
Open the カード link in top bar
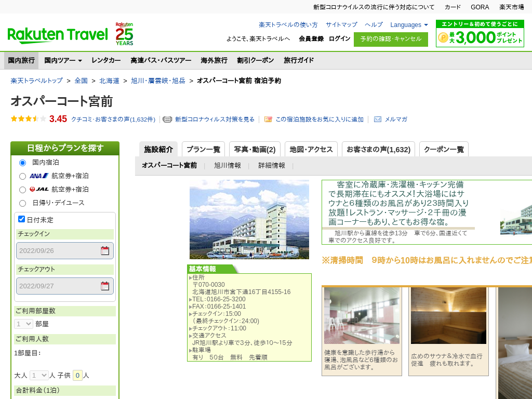click(453, 7)
